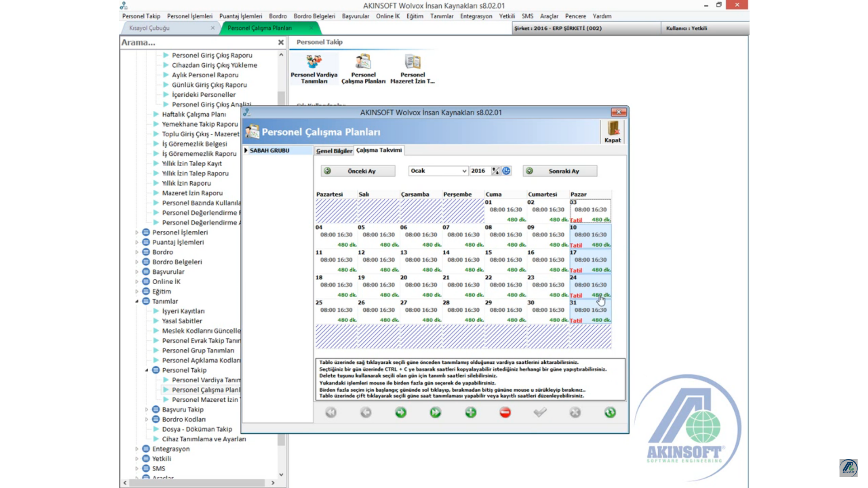This screenshot has width=868, height=488.
Task: Expand Puantaj İşlemleri tree node
Action: click(137, 242)
